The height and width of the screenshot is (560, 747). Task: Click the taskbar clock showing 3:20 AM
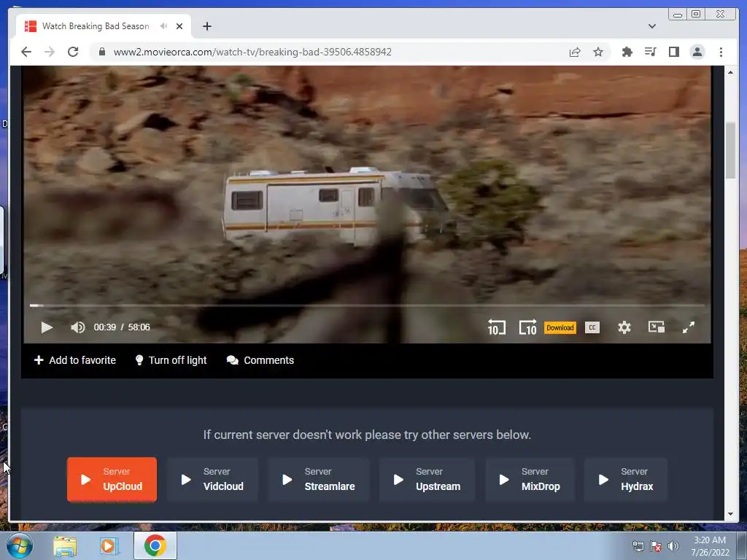point(710,546)
